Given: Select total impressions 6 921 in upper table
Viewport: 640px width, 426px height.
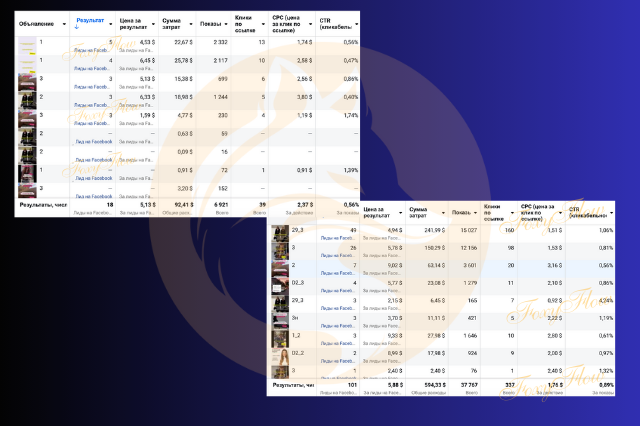Looking at the screenshot, I should pyautogui.click(x=221, y=205).
